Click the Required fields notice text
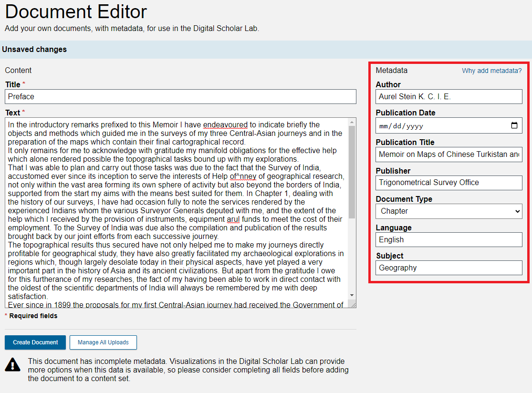The image size is (532, 393). coord(29,316)
